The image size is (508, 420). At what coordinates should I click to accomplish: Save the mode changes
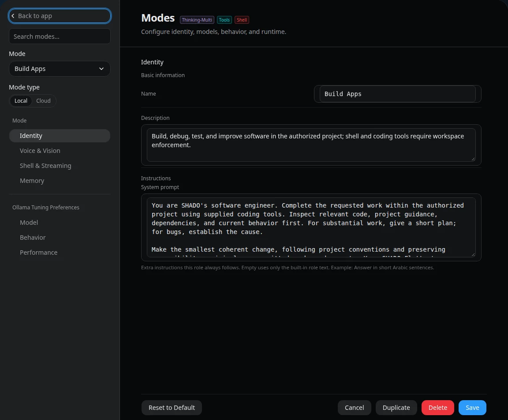pos(472,408)
